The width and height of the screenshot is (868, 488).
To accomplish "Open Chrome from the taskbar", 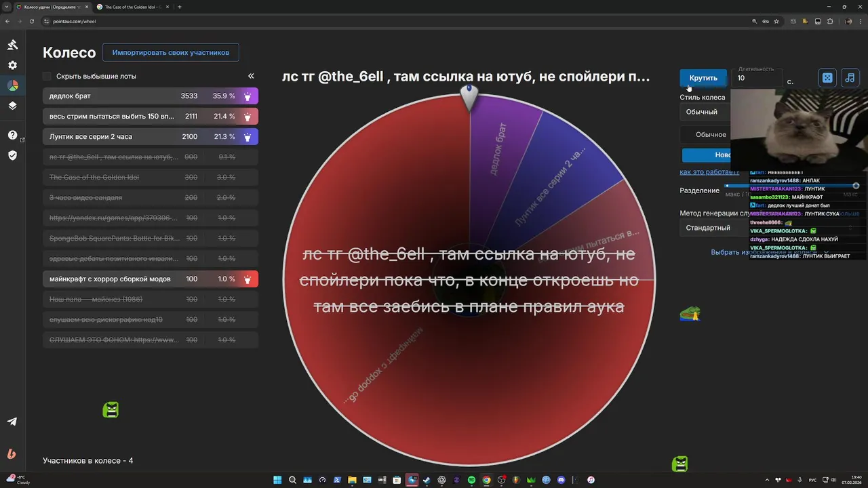I will [486, 480].
